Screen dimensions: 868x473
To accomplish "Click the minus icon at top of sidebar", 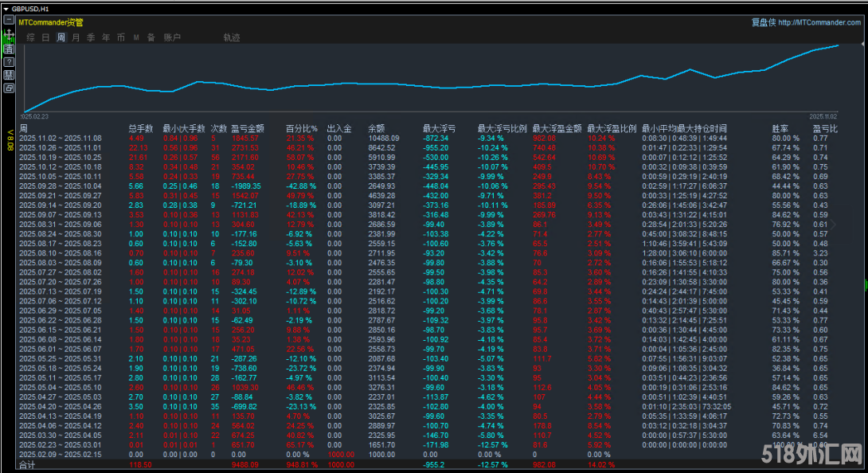I will point(9,20).
